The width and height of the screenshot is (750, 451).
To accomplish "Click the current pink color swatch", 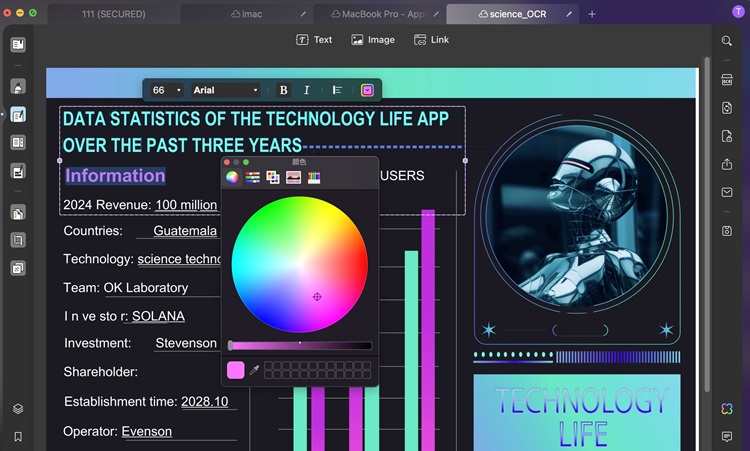I will (x=235, y=370).
